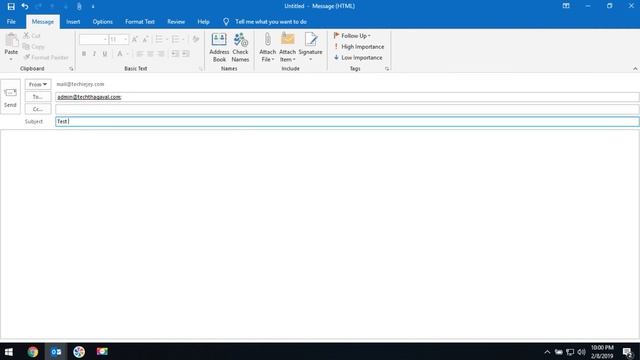Toggle Italic formatting
This screenshot has width=640, height=360.
[x=94, y=53]
